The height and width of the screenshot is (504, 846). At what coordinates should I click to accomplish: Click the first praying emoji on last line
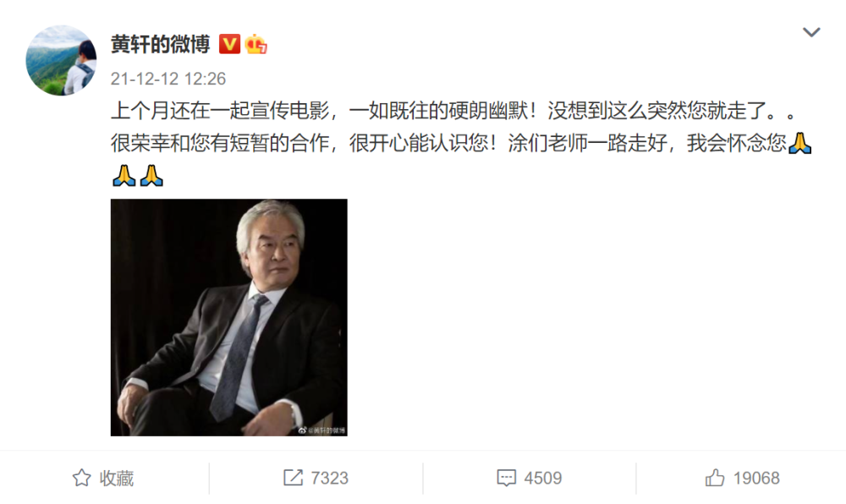point(124,176)
